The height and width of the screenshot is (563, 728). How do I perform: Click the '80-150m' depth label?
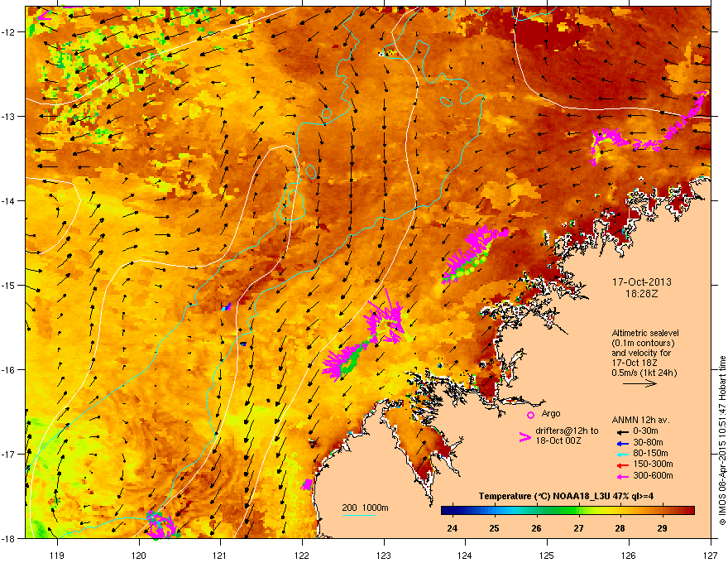[x=650, y=454]
